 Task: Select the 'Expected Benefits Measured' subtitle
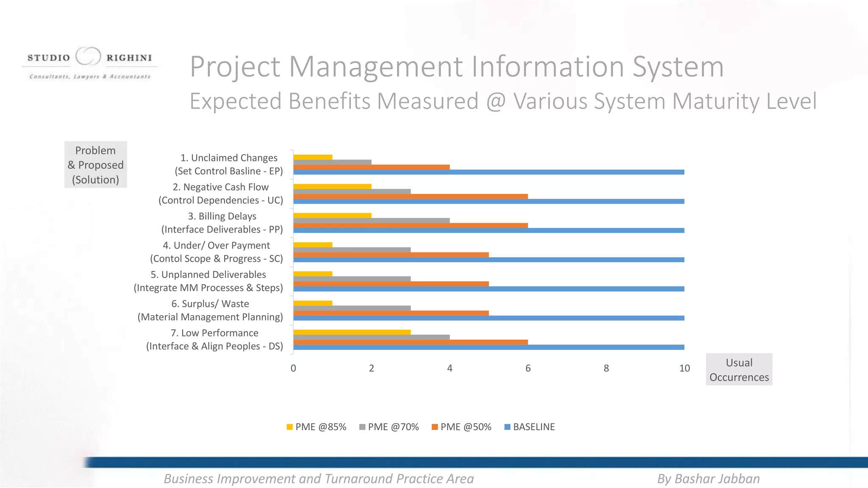point(503,101)
